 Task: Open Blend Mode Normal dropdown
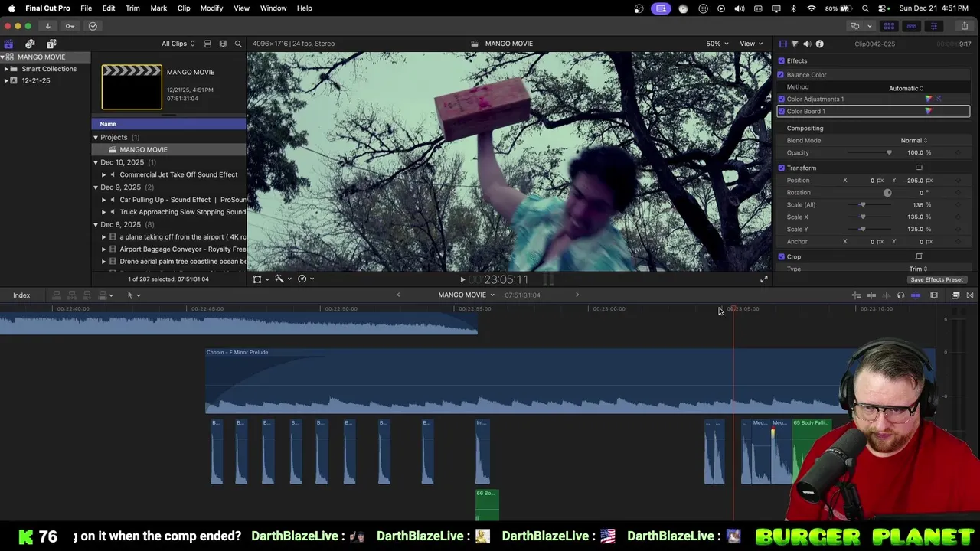[913, 141]
